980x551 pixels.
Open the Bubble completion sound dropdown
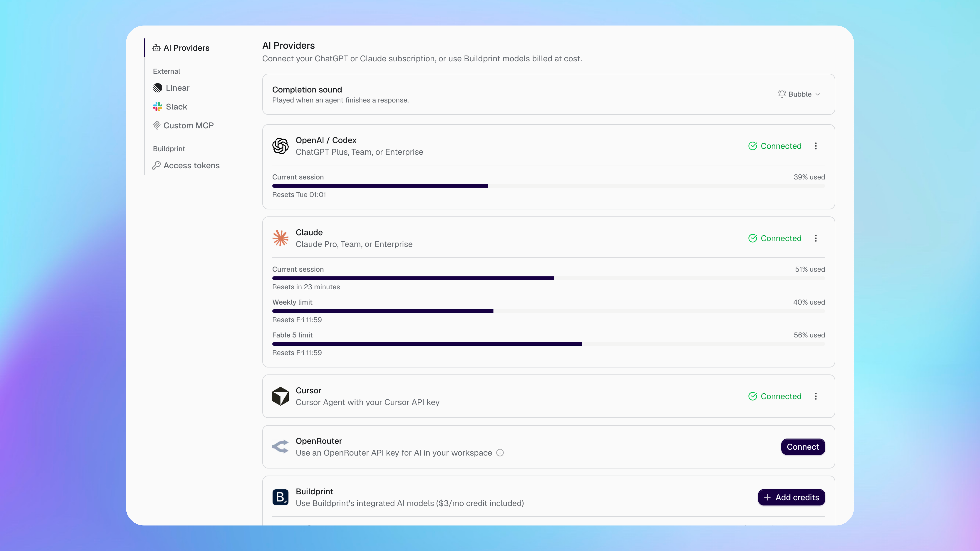(799, 94)
